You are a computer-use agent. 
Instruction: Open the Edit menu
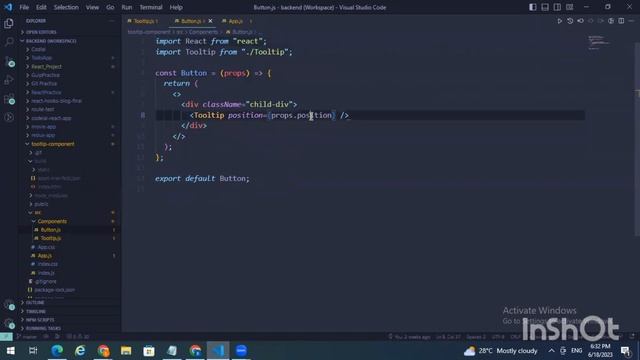click(x=41, y=7)
